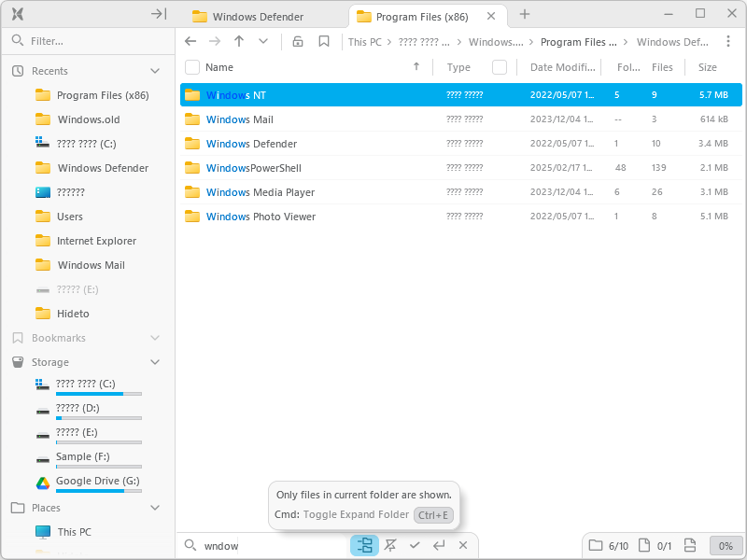Click This PC in the breadcrumb path
This screenshot has height=560, width=747.
coord(365,42)
